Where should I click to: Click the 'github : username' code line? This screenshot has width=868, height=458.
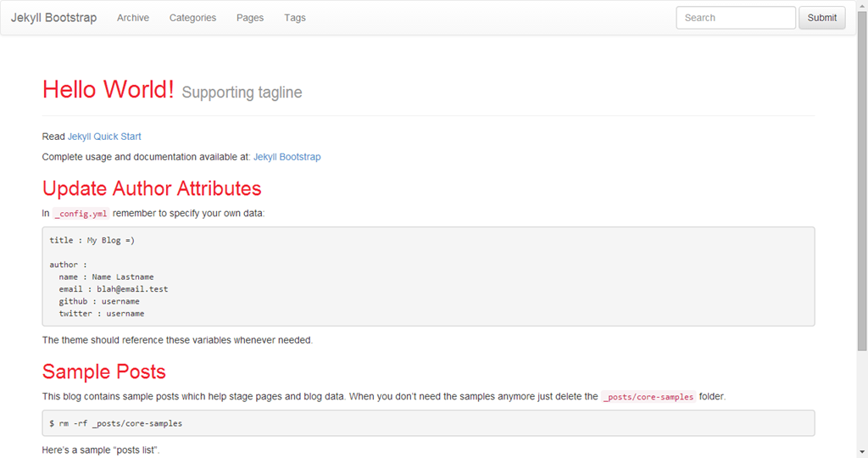tap(99, 301)
